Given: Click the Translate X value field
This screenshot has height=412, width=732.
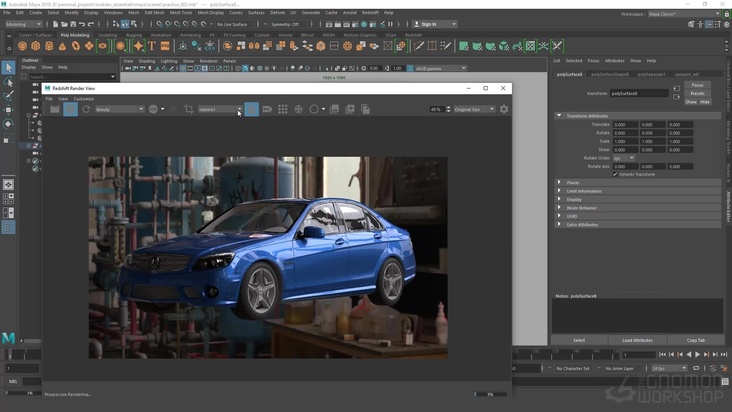Looking at the screenshot, I should click(x=626, y=125).
